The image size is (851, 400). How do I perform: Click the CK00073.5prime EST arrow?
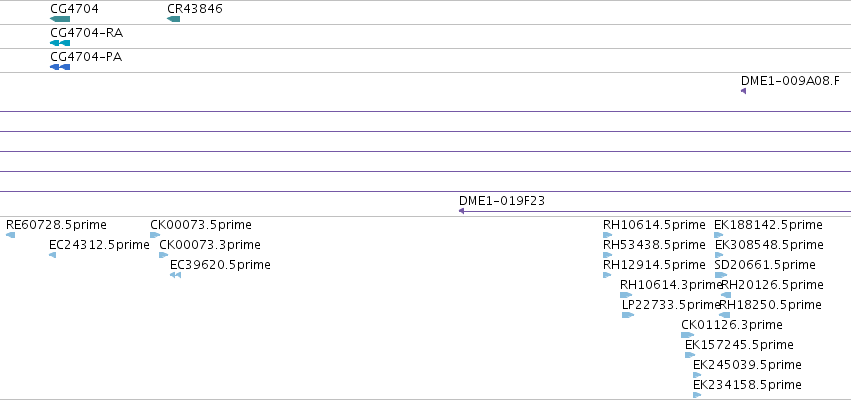pos(155,235)
